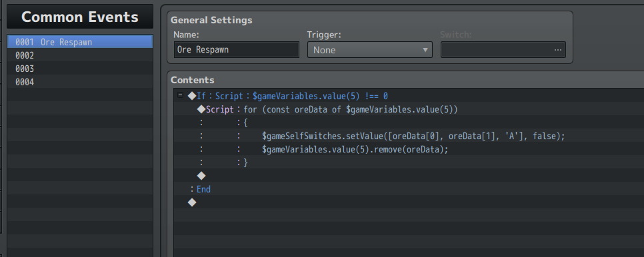Select common event 0001 Ore Respawn

click(80, 42)
